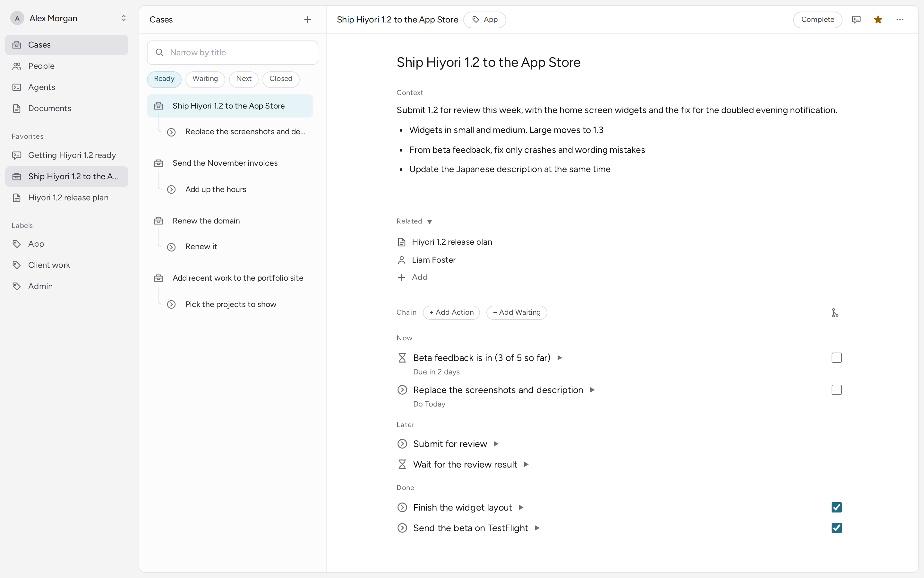Open Getting Hiyori 1.2 ready favorite
The height and width of the screenshot is (578, 924).
(66, 155)
